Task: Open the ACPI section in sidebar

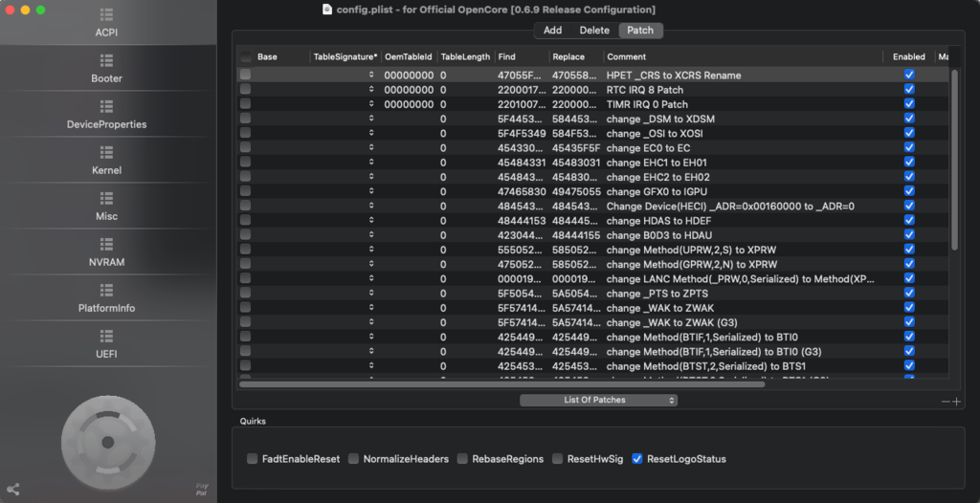Action: click(x=106, y=23)
